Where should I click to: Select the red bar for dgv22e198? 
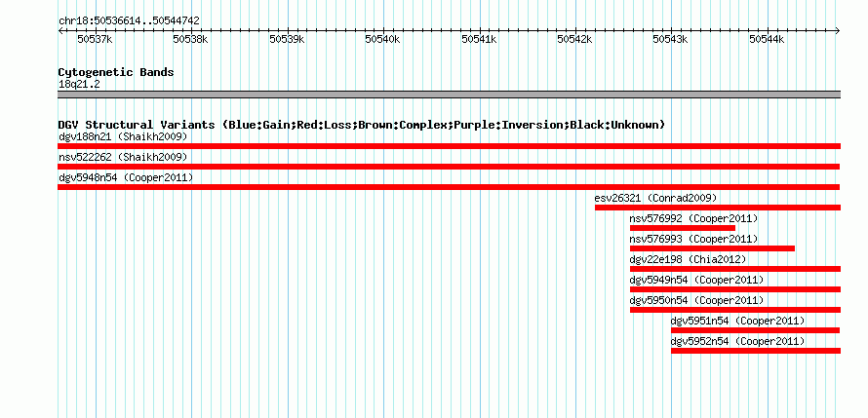735,269
